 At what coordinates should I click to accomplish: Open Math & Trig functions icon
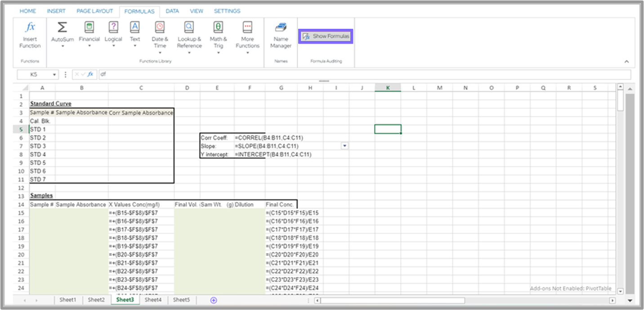tap(218, 27)
